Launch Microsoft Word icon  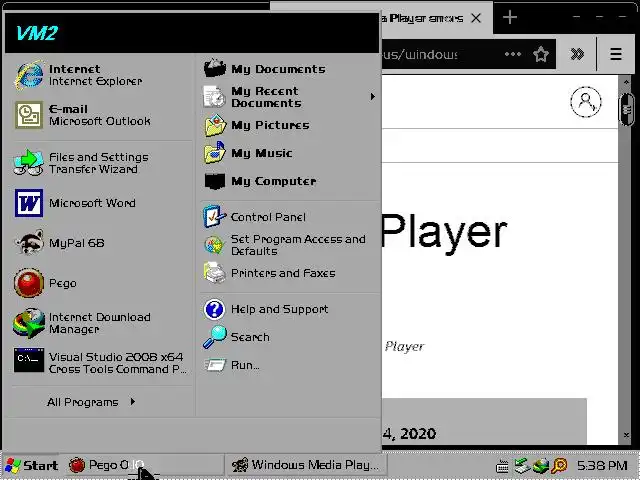(x=29, y=202)
